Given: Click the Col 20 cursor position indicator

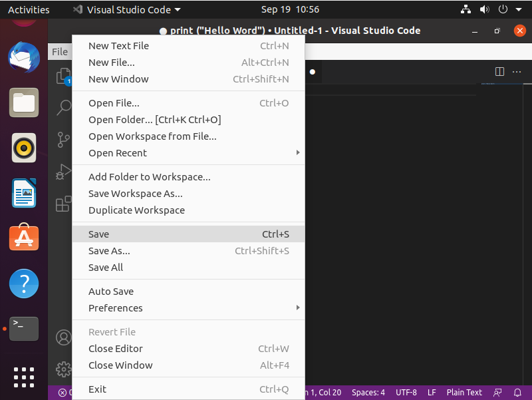Looking at the screenshot, I should [324, 393].
